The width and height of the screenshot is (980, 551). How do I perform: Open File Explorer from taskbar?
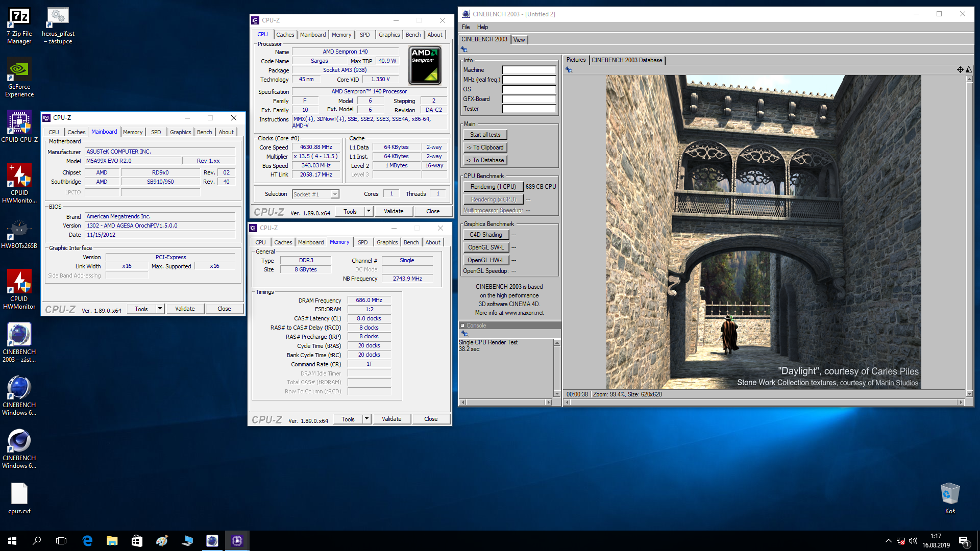112,541
